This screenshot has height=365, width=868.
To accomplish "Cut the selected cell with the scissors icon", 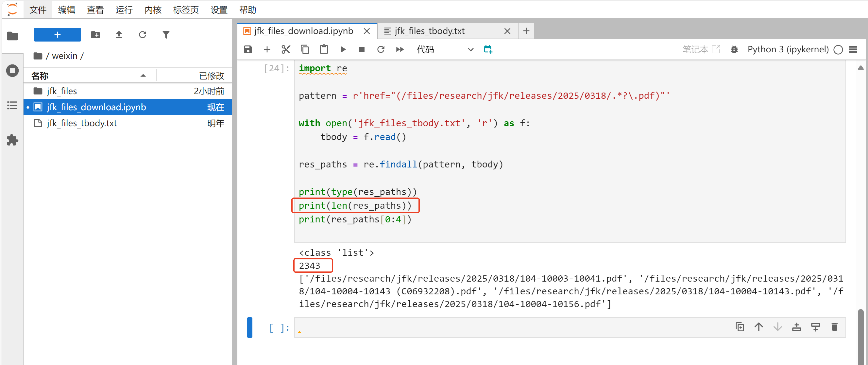I will point(286,49).
